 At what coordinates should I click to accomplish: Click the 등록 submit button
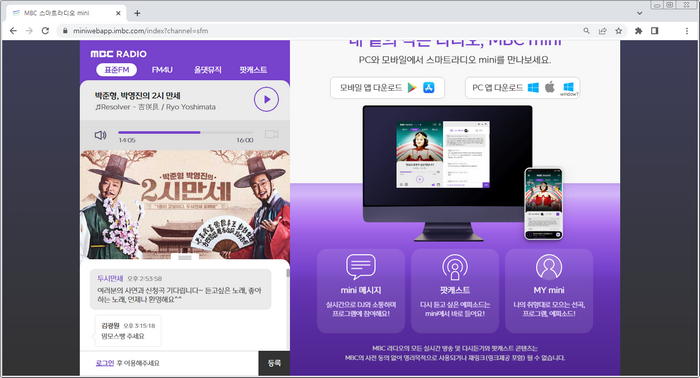click(x=274, y=363)
